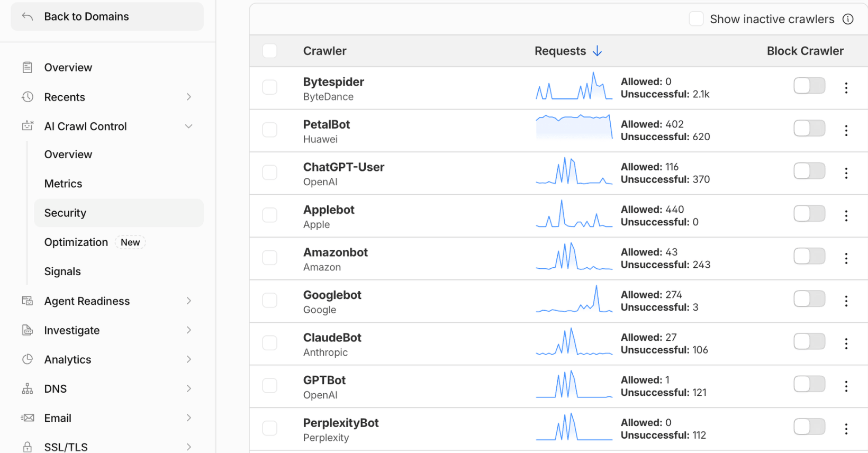Open the Signals submenu item
Image resolution: width=868 pixels, height=453 pixels.
tap(119, 271)
